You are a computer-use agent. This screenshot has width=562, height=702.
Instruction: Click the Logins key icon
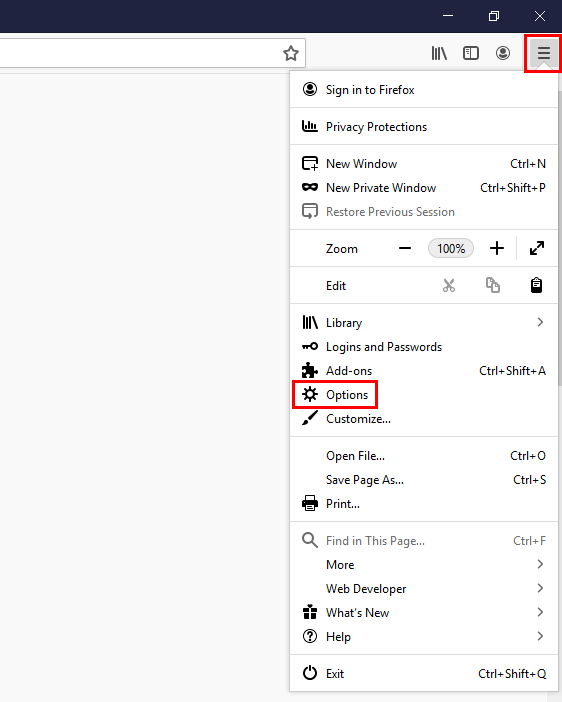point(310,346)
